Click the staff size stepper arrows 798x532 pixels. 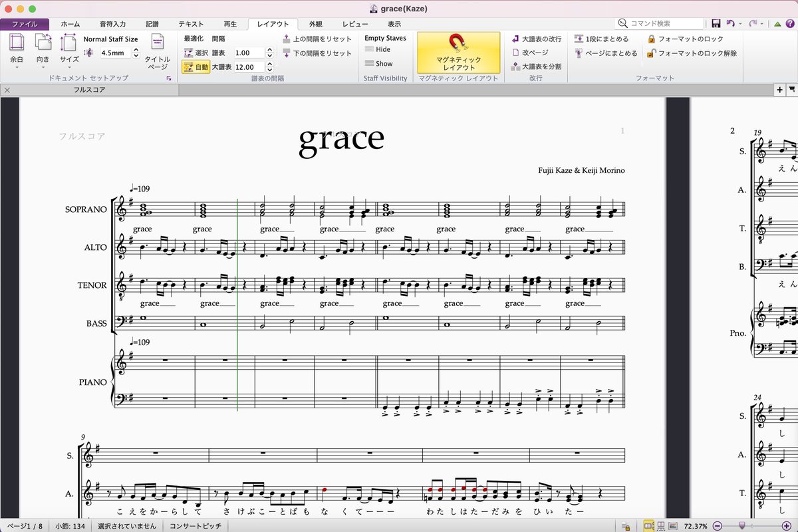pos(136,53)
